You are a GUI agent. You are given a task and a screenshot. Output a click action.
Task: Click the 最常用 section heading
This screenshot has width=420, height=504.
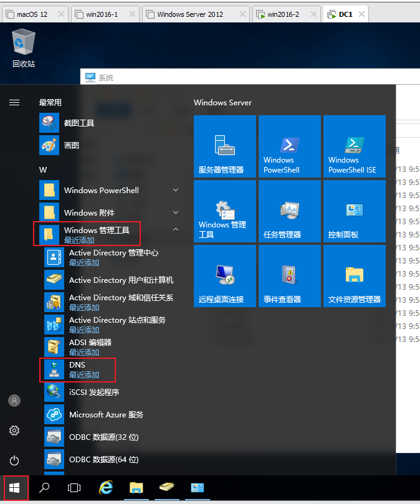50,103
